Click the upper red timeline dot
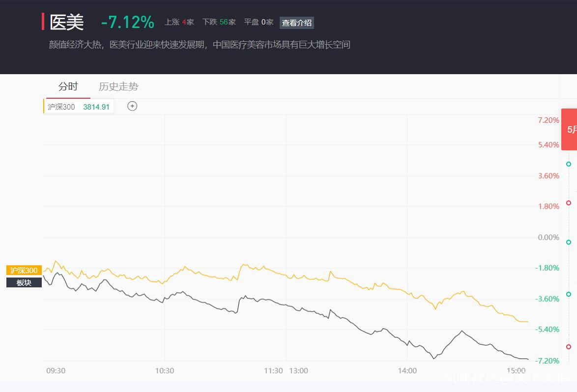The image size is (577, 392). tap(569, 203)
